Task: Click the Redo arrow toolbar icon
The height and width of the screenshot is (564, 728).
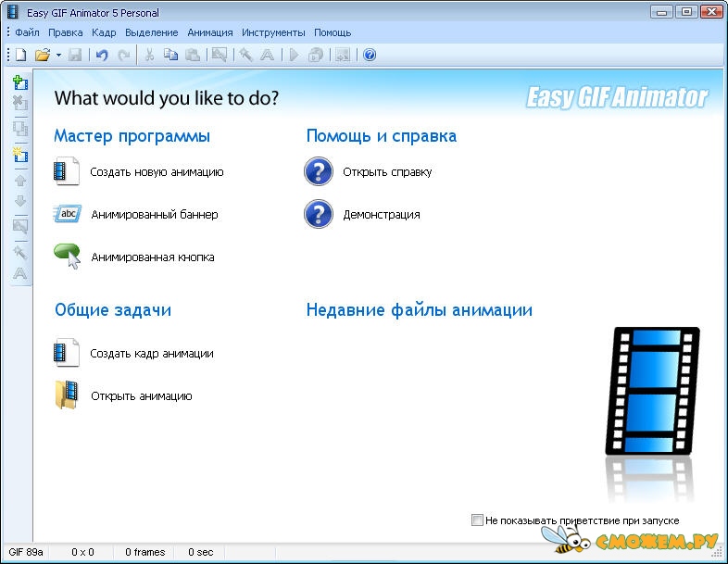Action: click(x=123, y=56)
